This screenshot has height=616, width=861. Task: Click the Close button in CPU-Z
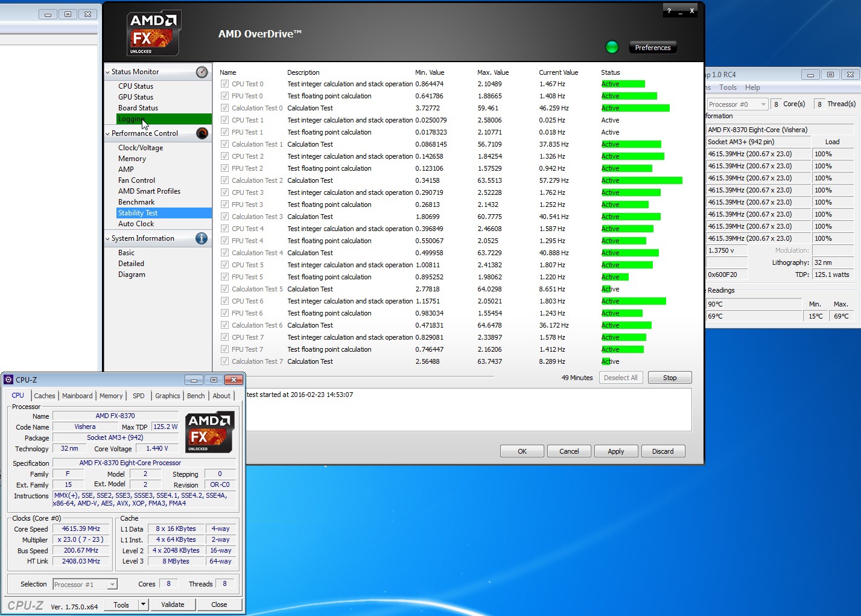click(x=219, y=605)
